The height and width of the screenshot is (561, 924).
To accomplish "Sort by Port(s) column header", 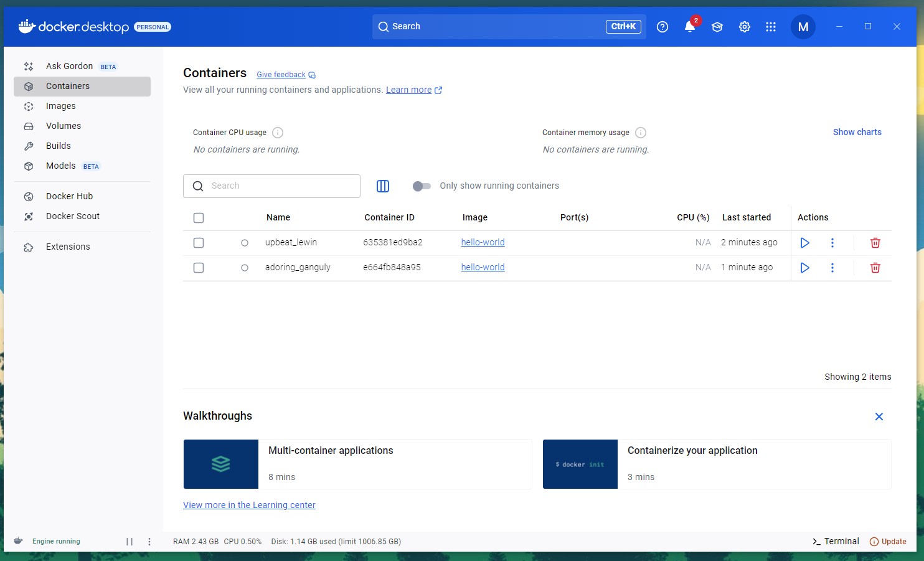I will point(574,217).
